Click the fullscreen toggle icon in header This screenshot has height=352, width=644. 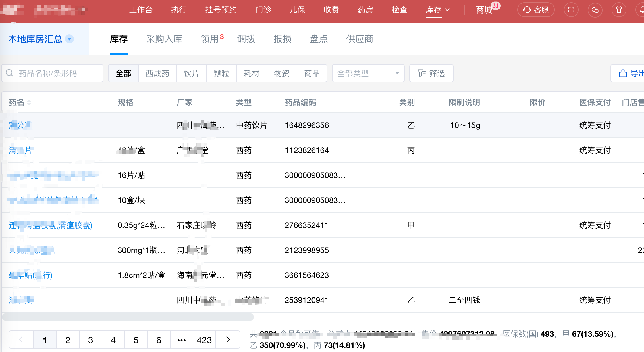tap(571, 10)
